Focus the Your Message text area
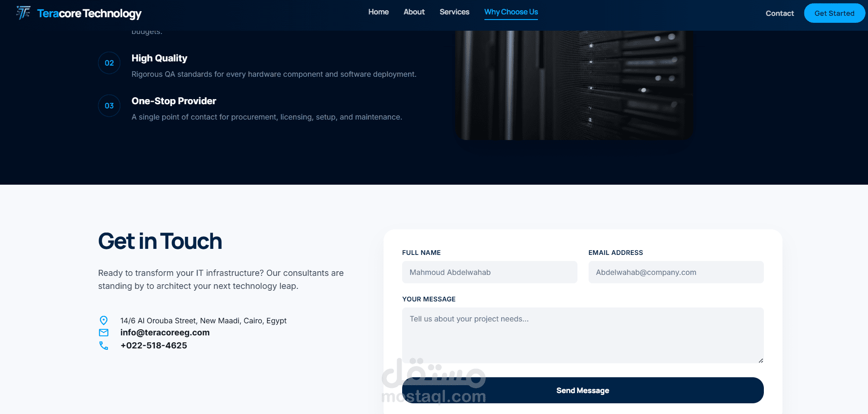 tap(583, 335)
